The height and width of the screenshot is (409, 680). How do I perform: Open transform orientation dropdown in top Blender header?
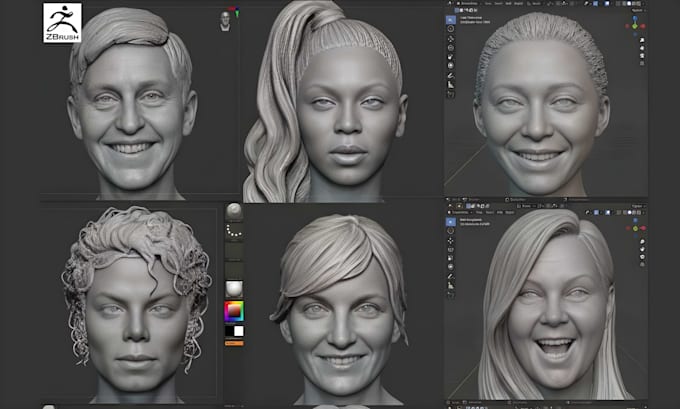534,3
